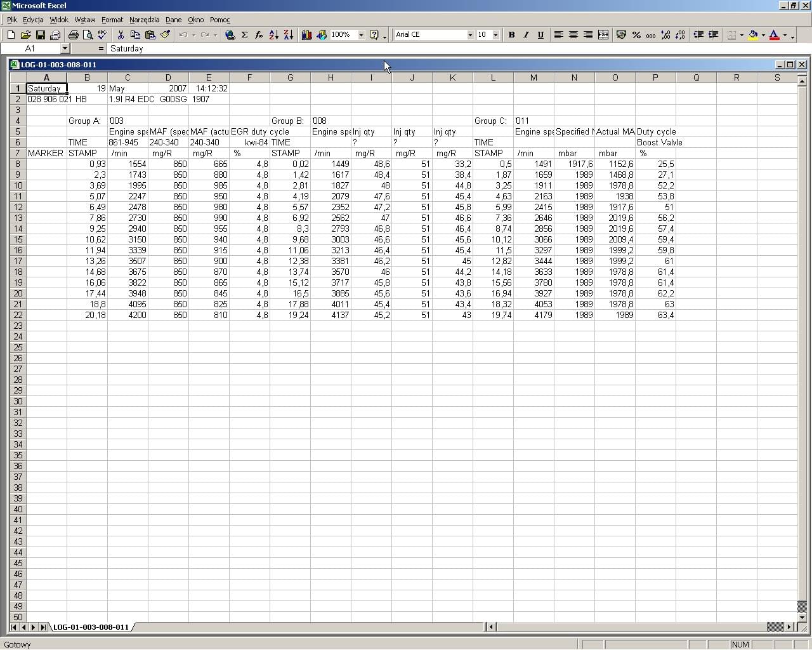Toggle Bold formatting

pyautogui.click(x=511, y=35)
